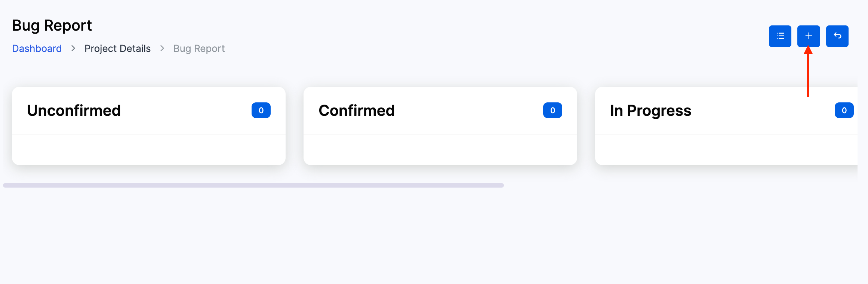Click the empty Confirmed column body
Screen dimensions: 868x284
pyautogui.click(x=440, y=149)
